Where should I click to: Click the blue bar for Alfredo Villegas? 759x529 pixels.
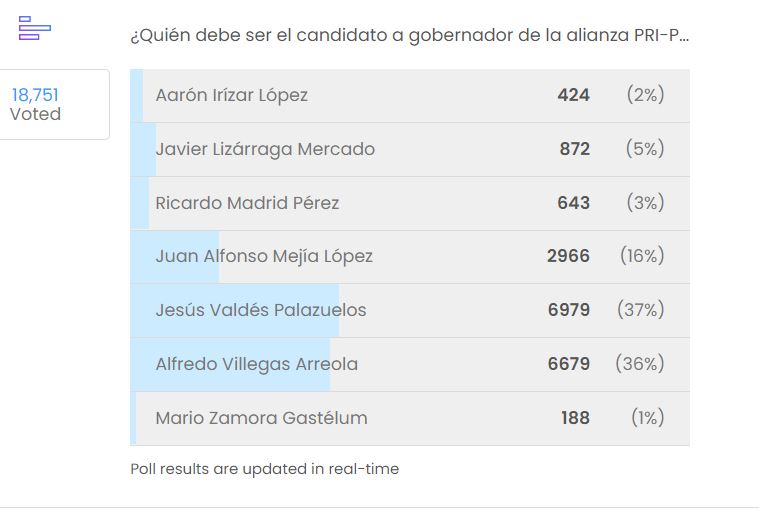[x=230, y=364]
